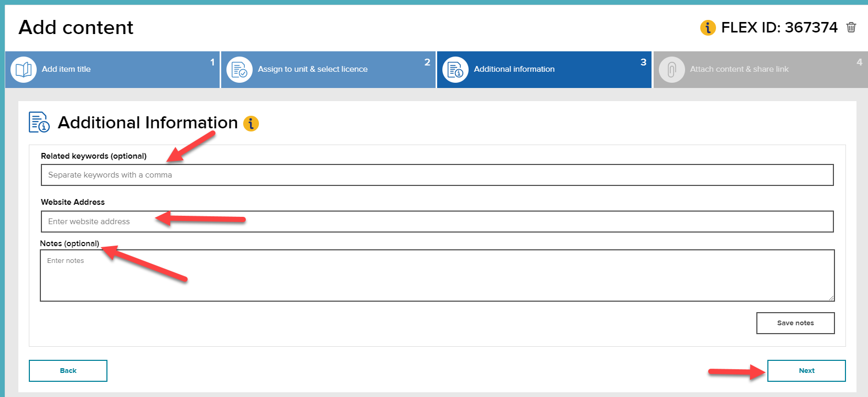Click inside the Notes text area
868x397 pixels.
pos(437,275)
